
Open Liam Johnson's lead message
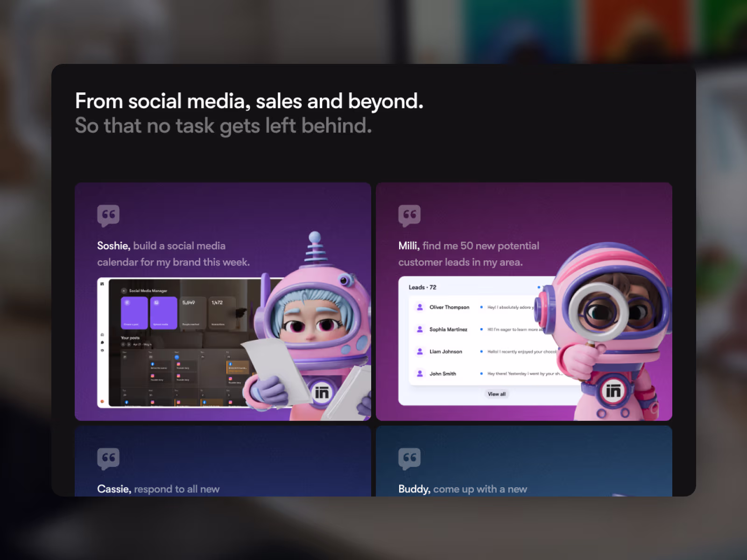(x=521, y=352)
